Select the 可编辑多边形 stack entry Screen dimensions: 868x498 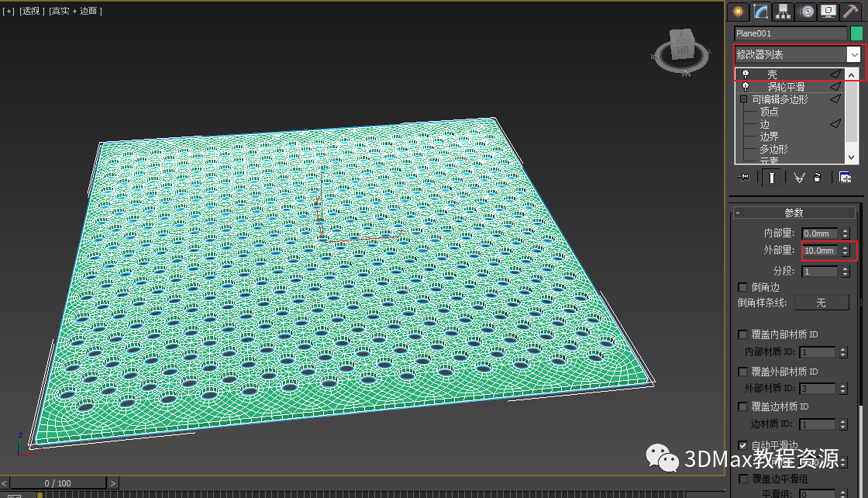point(780,99)
